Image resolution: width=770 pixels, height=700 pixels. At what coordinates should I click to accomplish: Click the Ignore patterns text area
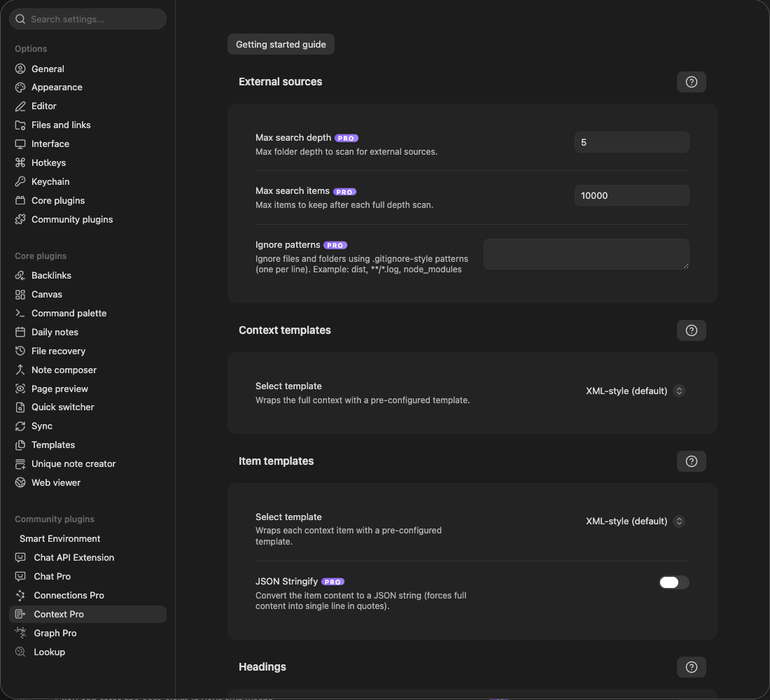point(587,254)
